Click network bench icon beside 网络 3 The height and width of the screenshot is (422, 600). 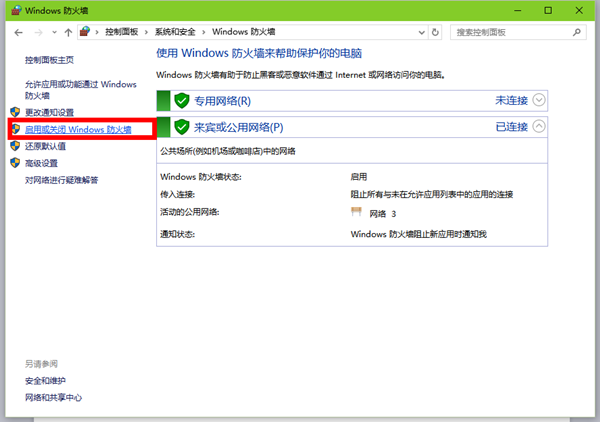point(356,212)
